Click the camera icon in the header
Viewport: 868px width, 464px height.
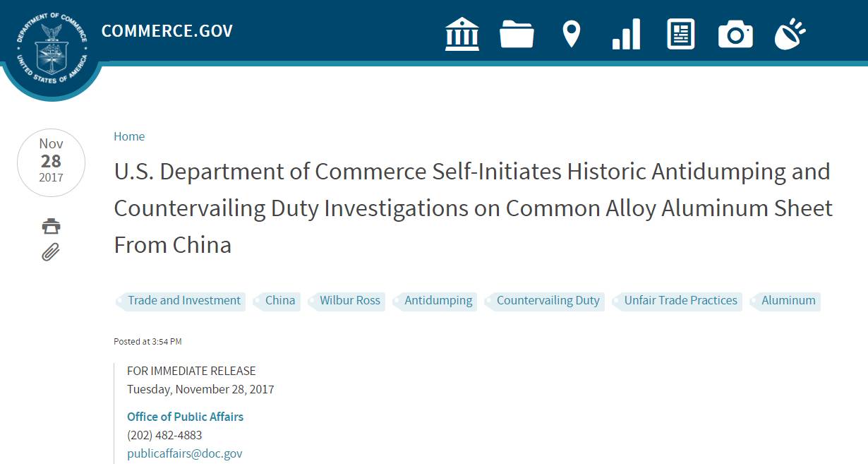click(x=735, y=34)
